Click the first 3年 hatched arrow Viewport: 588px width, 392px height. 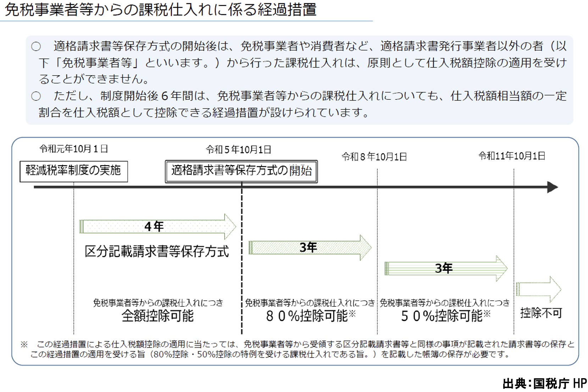[310, 247]
